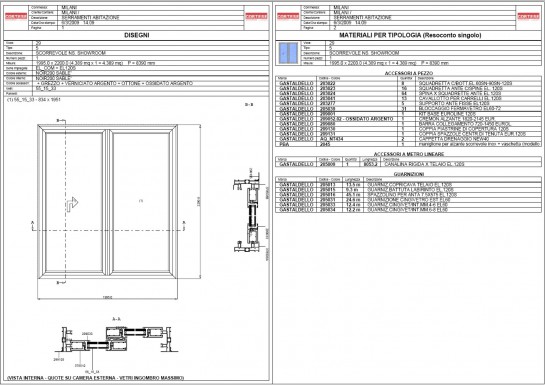Select article code 283822 in the accessories table

tap(328, 83)
